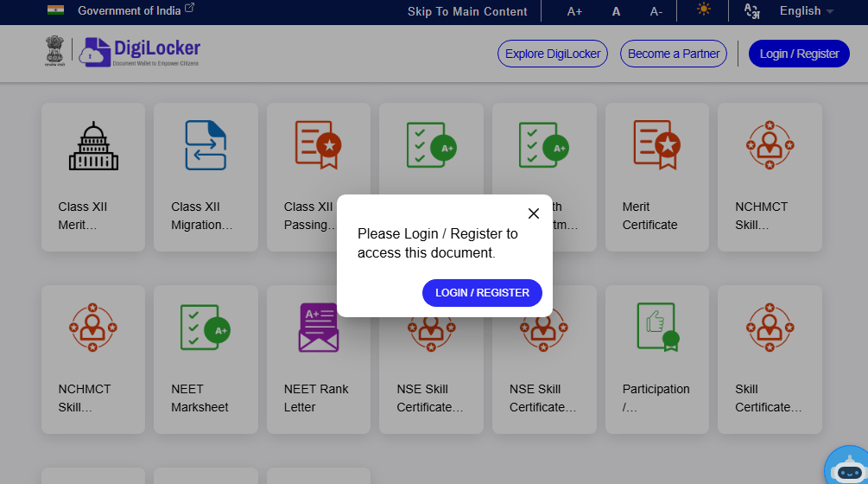868x484 pixels.
Task: Open the chatbot assistant icon
Action: [846, 467]
